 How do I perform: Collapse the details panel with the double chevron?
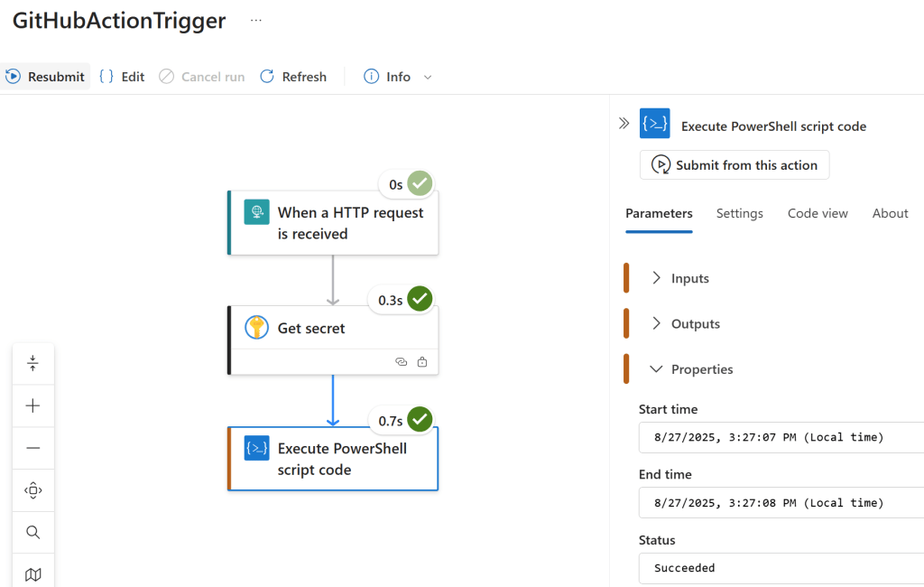(x=624, y=124)
